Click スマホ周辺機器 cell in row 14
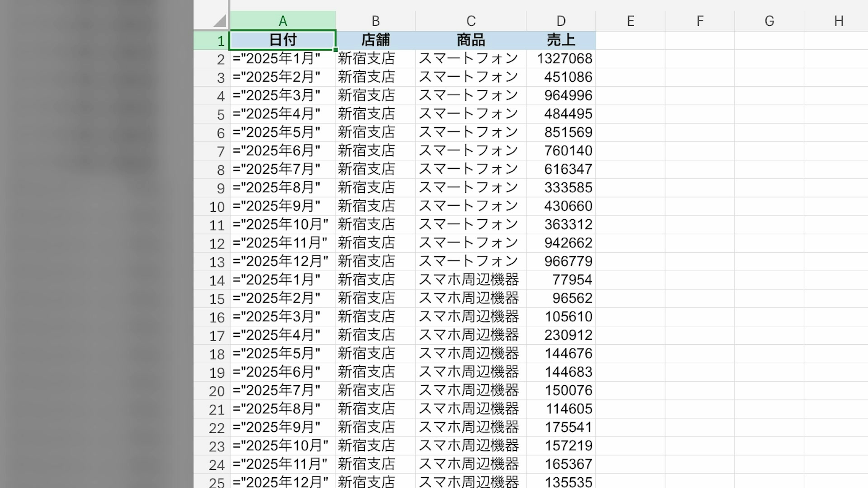 (x=468, y=279)
